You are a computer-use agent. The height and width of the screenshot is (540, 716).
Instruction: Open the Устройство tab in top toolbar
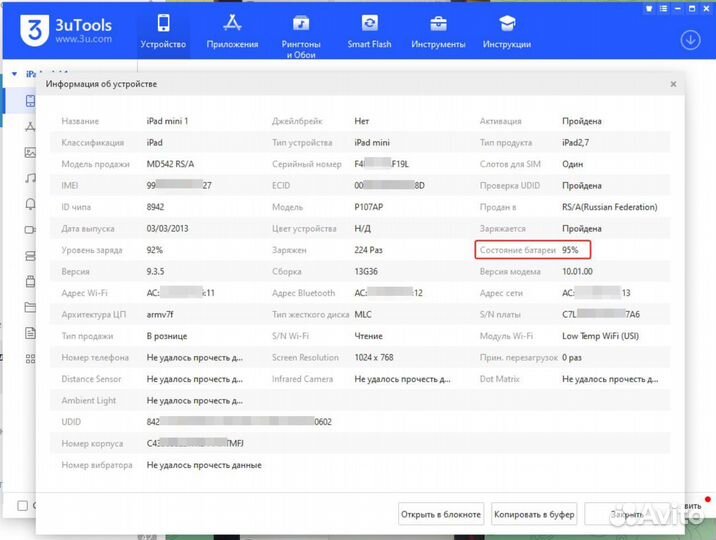163,31
